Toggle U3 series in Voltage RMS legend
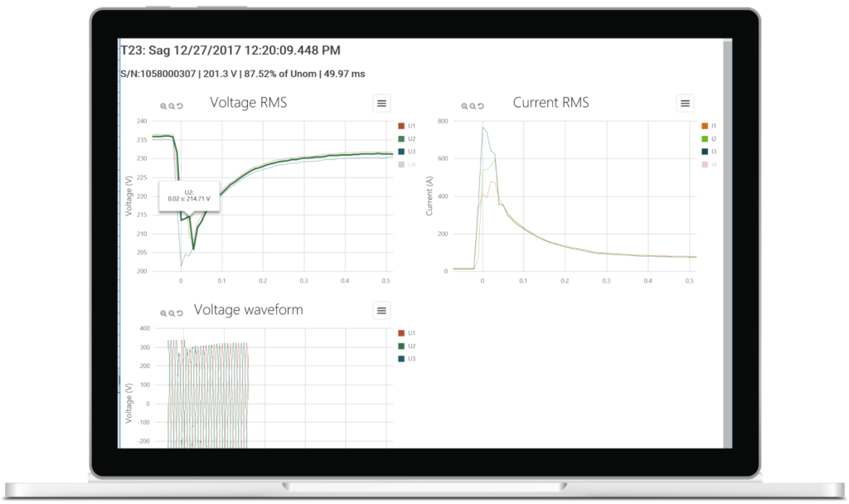 (x=406, y=152)
